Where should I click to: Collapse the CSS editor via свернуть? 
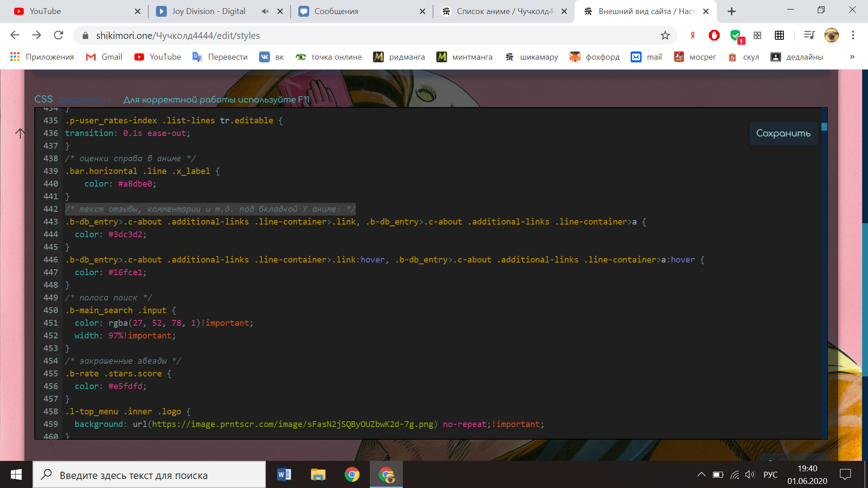pos(82,99)
